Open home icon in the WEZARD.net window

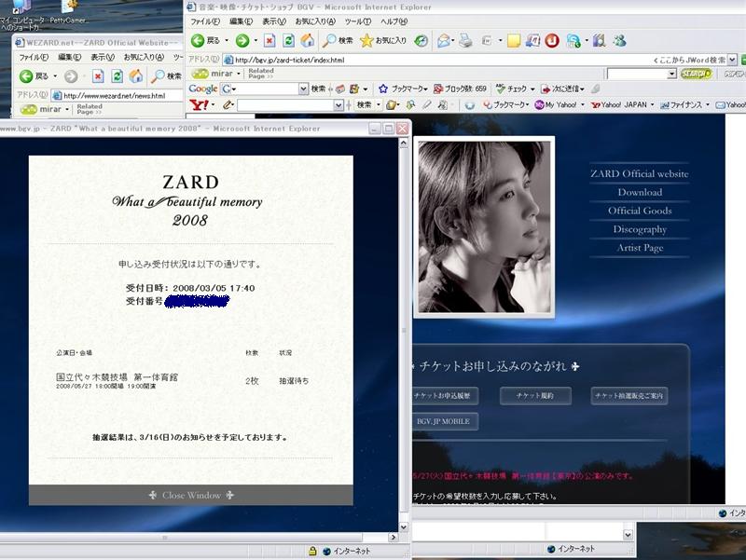136,76
